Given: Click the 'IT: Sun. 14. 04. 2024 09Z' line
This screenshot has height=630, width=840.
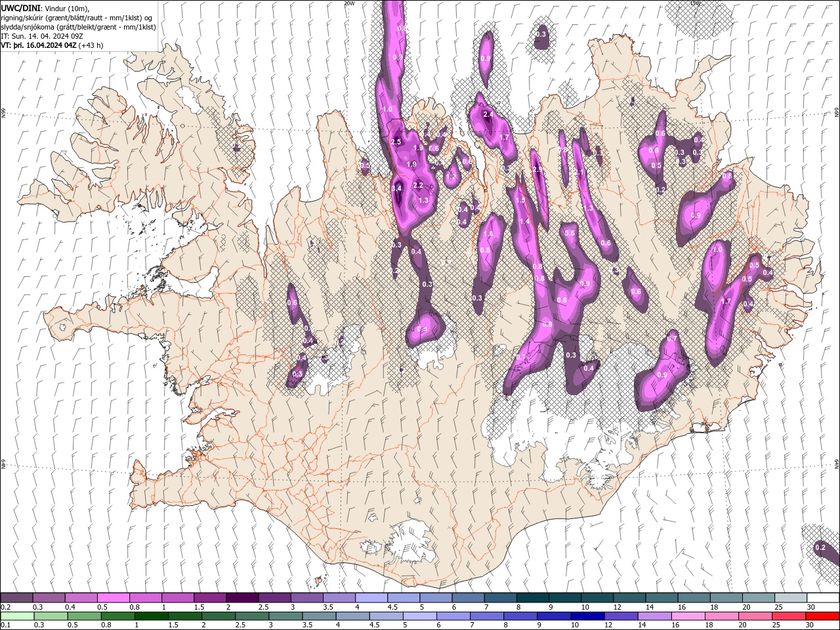Looking at the screenshot, I should tap(41, 36).
